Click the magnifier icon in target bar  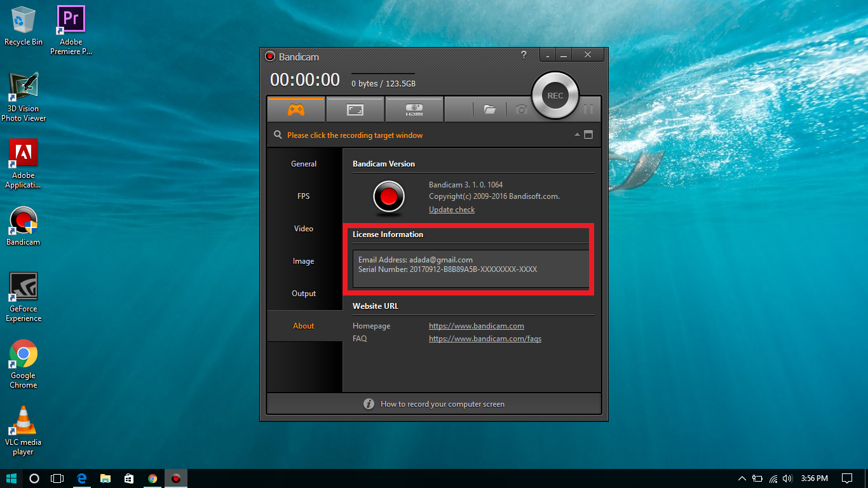[278, 135]
